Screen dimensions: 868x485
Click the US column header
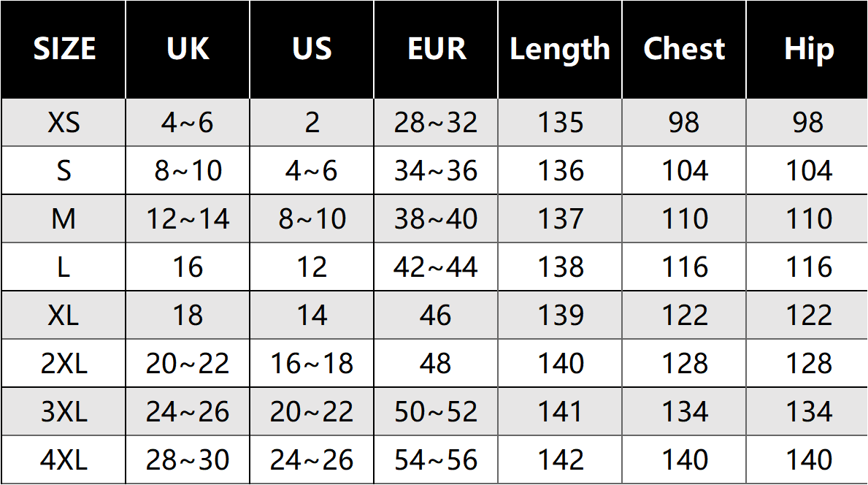[x=312, y=49]
